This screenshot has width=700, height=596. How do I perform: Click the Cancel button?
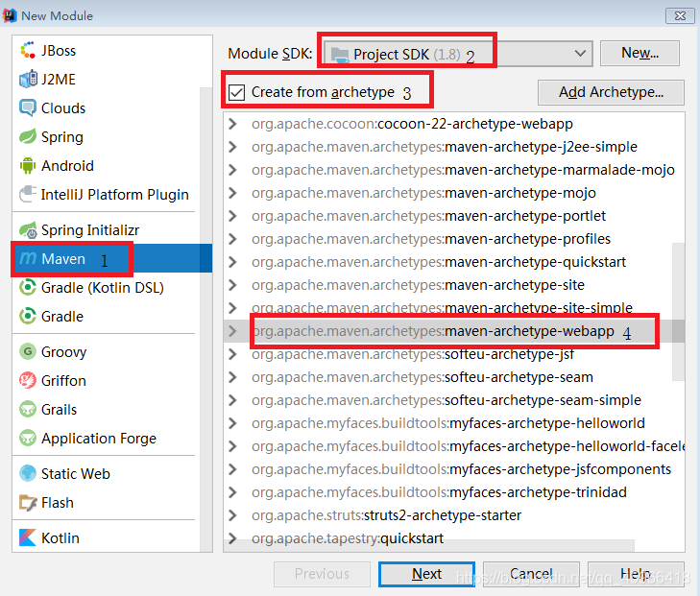point(531,574)
